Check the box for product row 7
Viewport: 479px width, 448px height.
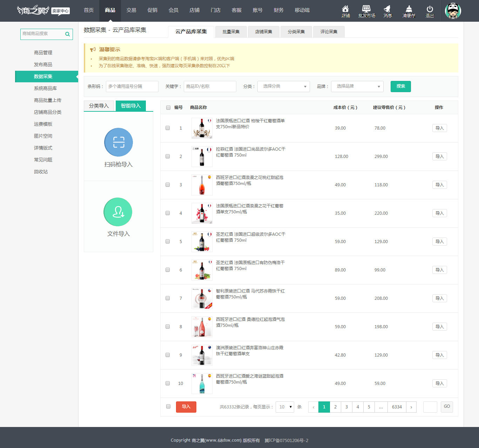(168, 298)
